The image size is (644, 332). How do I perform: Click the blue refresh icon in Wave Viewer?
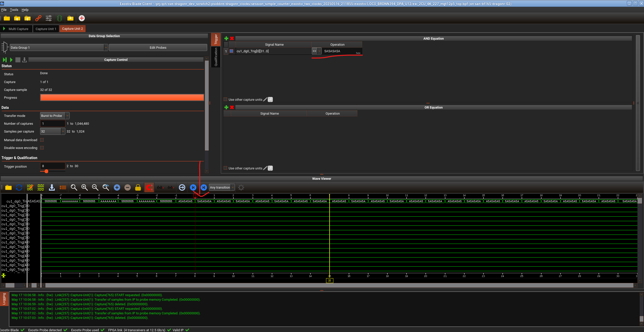coord(19,187)
